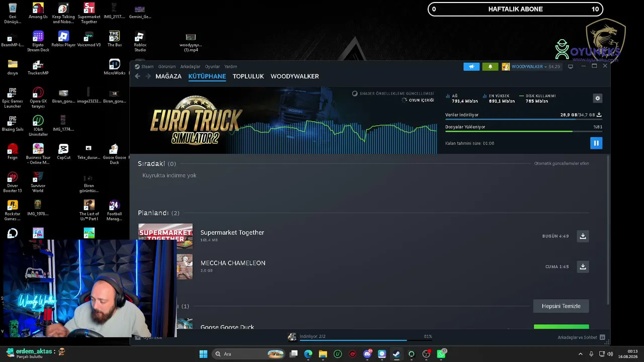Viewport: 644px width, 362px height.
Task: Open Steam notifications bell
Action: point(490,66)
